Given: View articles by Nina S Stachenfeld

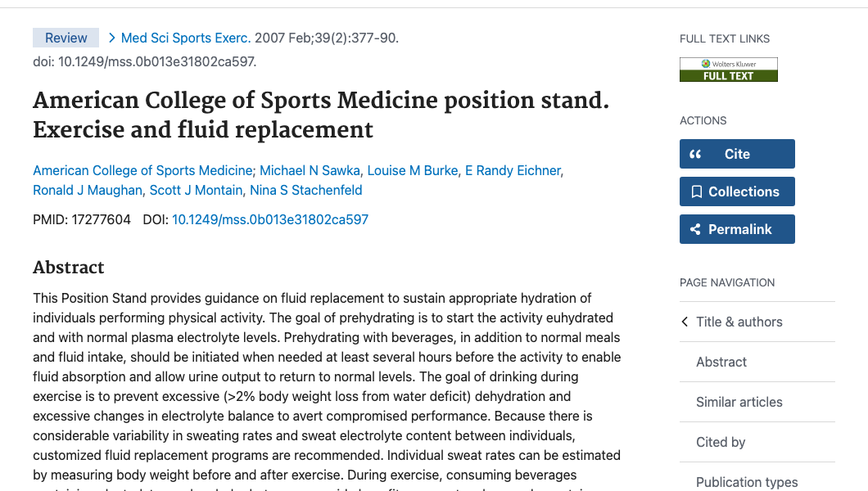Looking at the screenshot, I should tap(306, 190).
